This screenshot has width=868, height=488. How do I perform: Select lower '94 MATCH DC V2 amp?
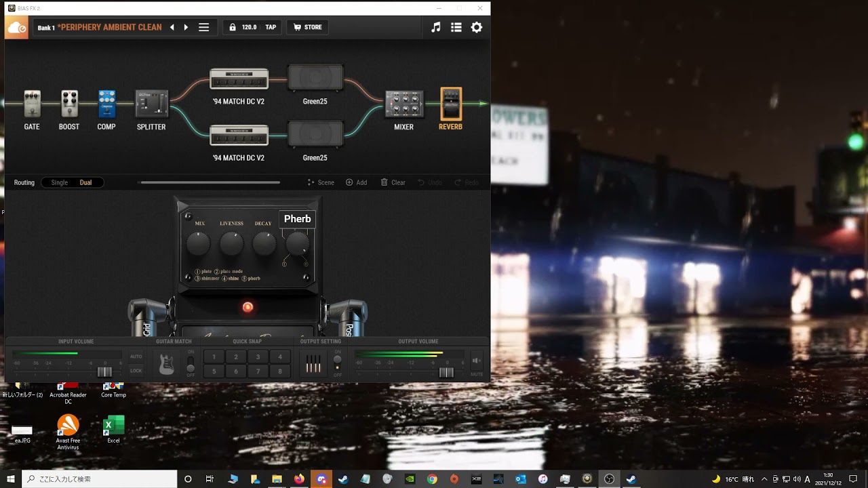(x=239, y=135)
